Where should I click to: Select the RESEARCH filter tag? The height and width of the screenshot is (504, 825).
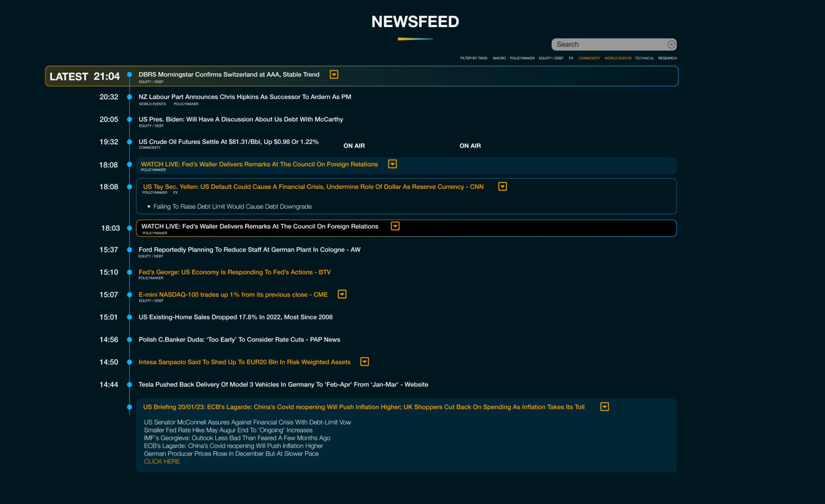667,58
